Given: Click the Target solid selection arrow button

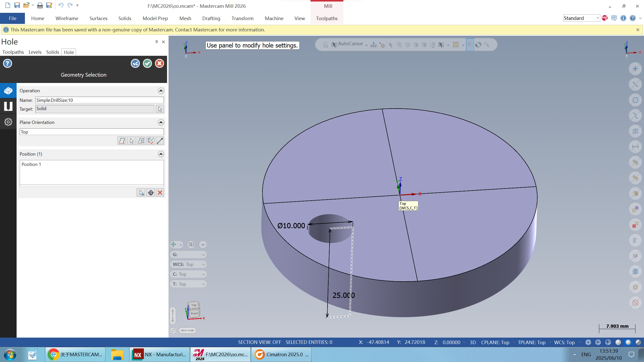Looking at the screenshot, I should tap(160, 109).
